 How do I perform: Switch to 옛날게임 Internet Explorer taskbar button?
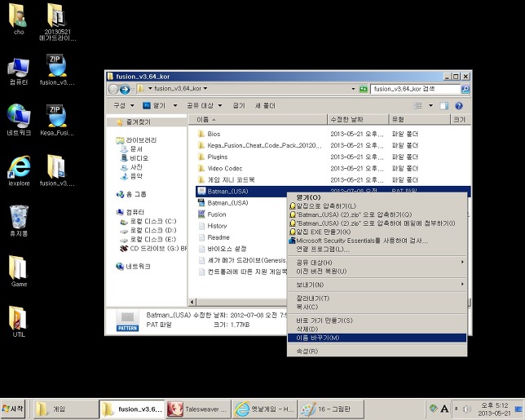coord(264,409)
